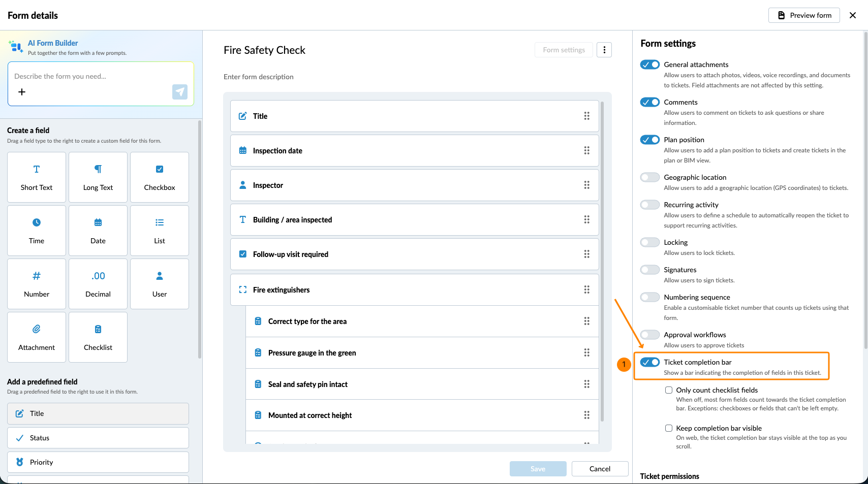Viewport: 868px width, 484px height.
Task: Toggle off General attachments setting
Action: [x=650, y=64]
